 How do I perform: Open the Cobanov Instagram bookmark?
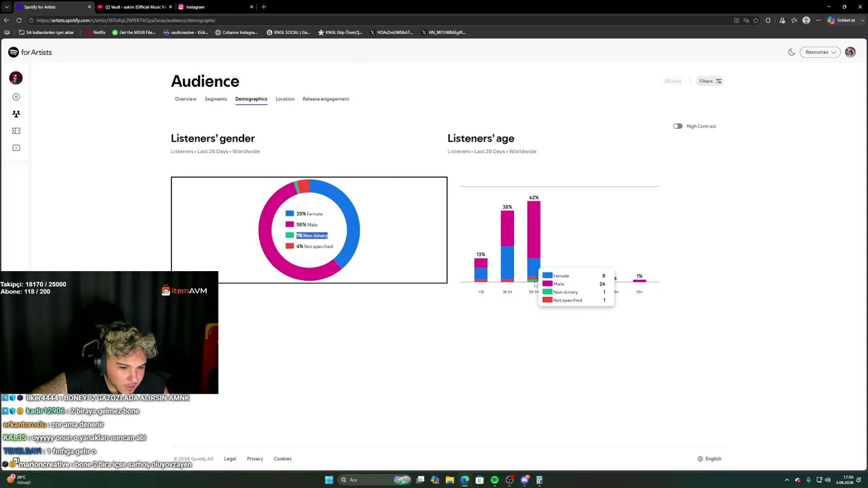click(x=236, y=33)
